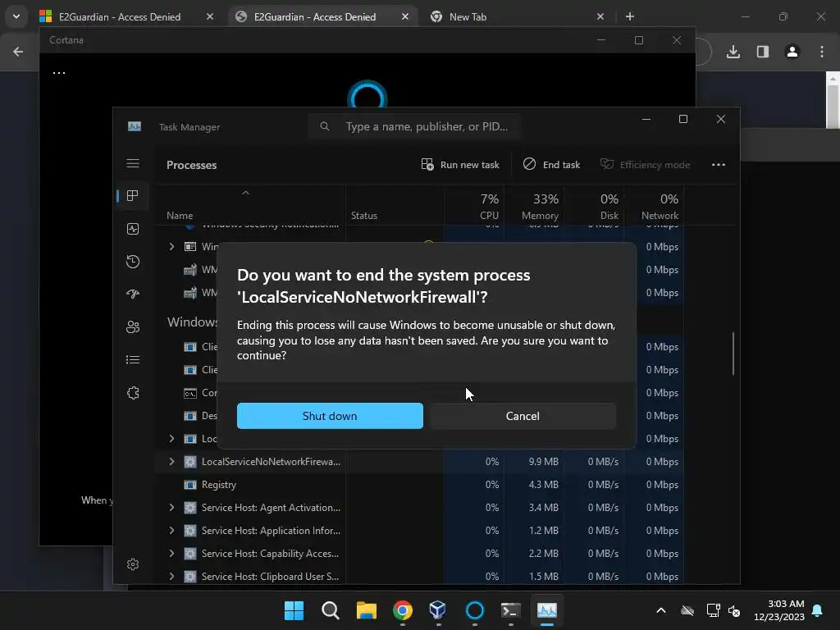Viewport: 840px width, 630px height.
Task: Focus the Task Manager search field
Action: 414,126
